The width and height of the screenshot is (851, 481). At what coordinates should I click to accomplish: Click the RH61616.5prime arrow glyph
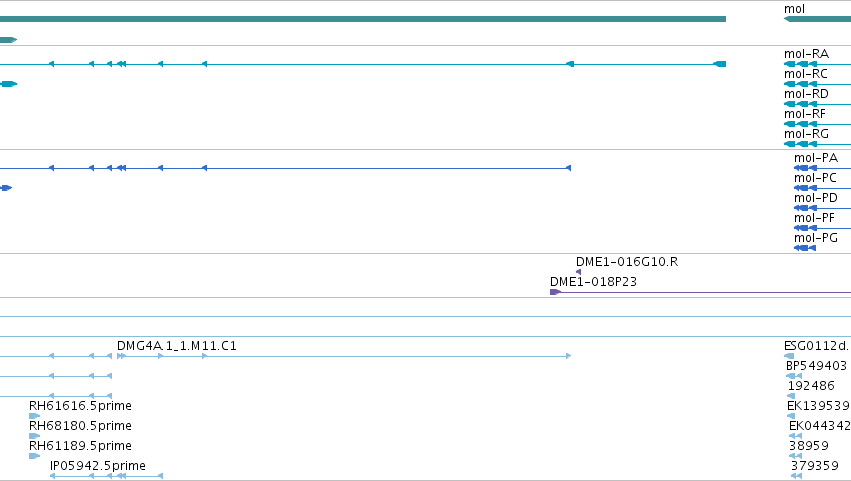click(34, 416)
